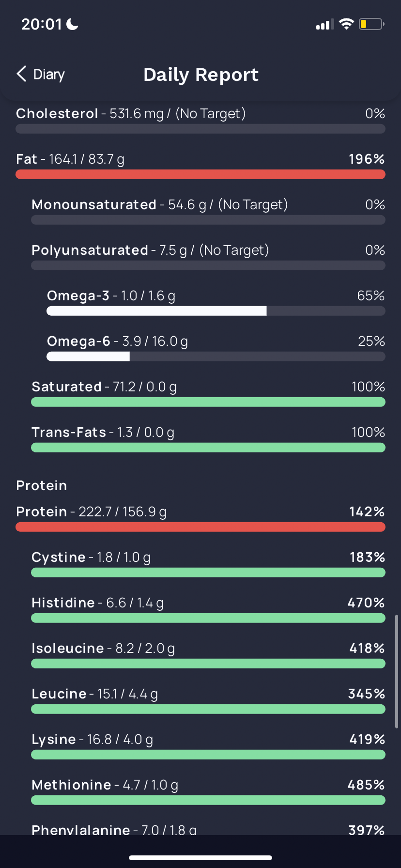The image size is (401, 868).
Task: Tap the Wi-Fi status icon
Action: [x=346, y=24]
